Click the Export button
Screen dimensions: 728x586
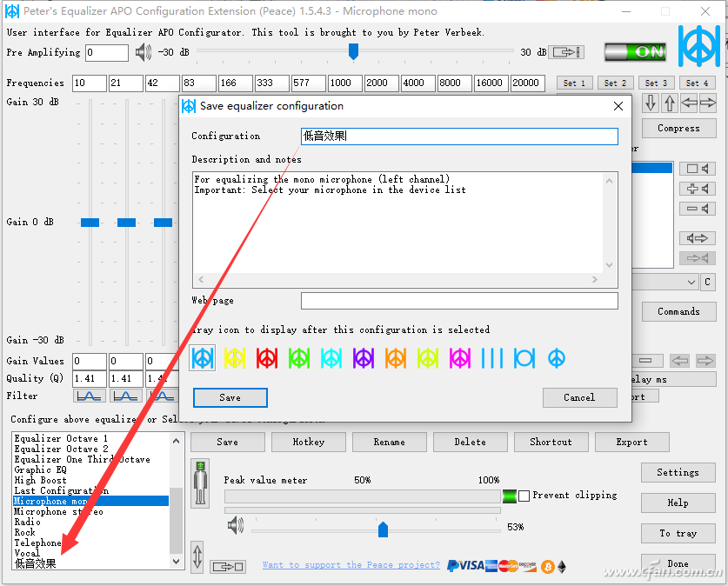point(632,443)
